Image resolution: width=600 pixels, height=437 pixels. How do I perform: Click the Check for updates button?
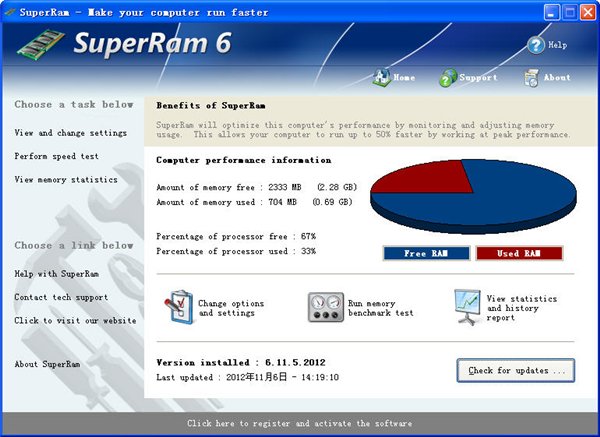[516, 370]
